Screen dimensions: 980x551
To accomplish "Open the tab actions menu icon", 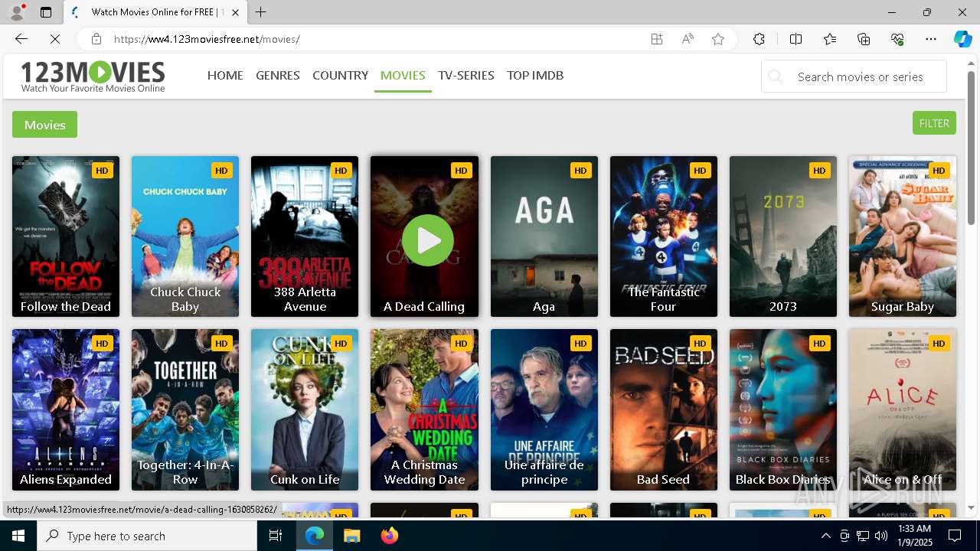I will [x=46, y=12].
